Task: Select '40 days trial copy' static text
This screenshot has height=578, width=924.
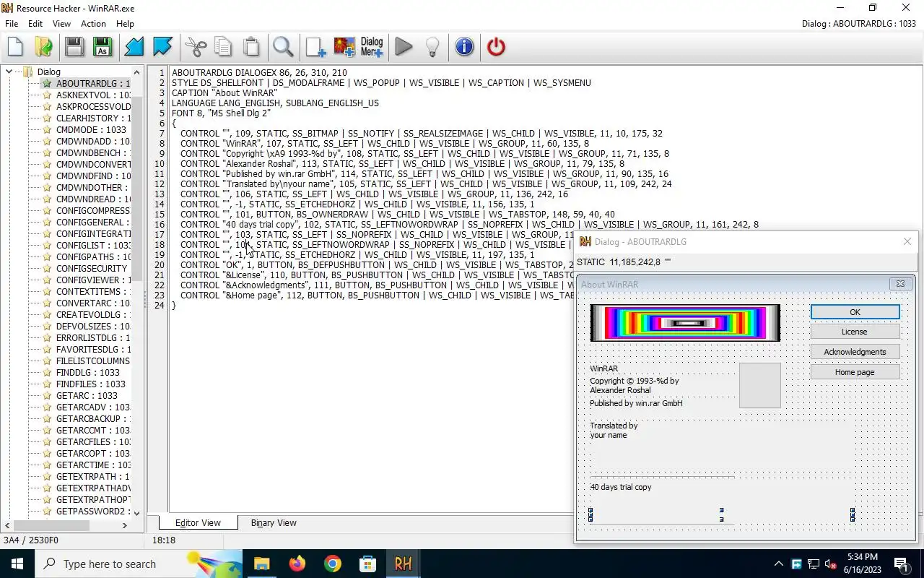Action: pos(621,488)
